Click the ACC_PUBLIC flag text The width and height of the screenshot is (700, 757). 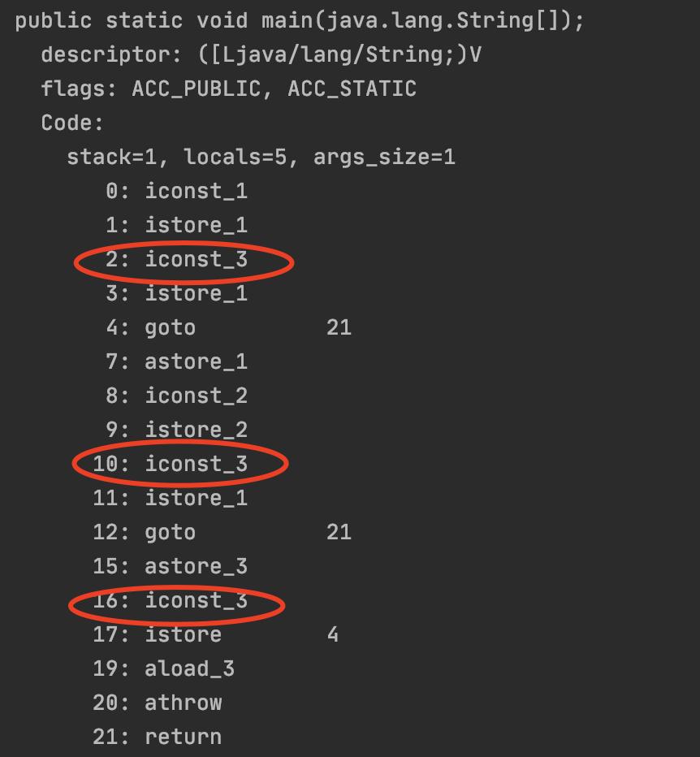(x=197, y=89)
